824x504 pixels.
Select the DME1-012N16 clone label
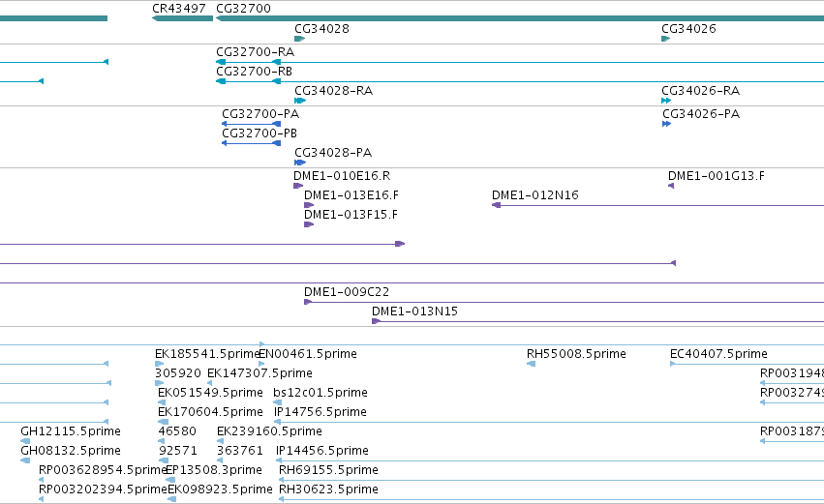click(x=534, y=195)
